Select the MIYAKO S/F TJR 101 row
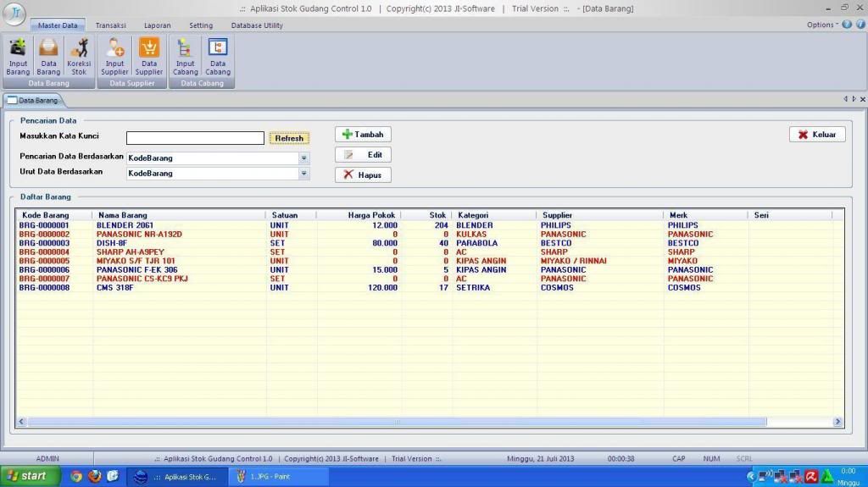 pyautogui.click(x=430, y=261)
